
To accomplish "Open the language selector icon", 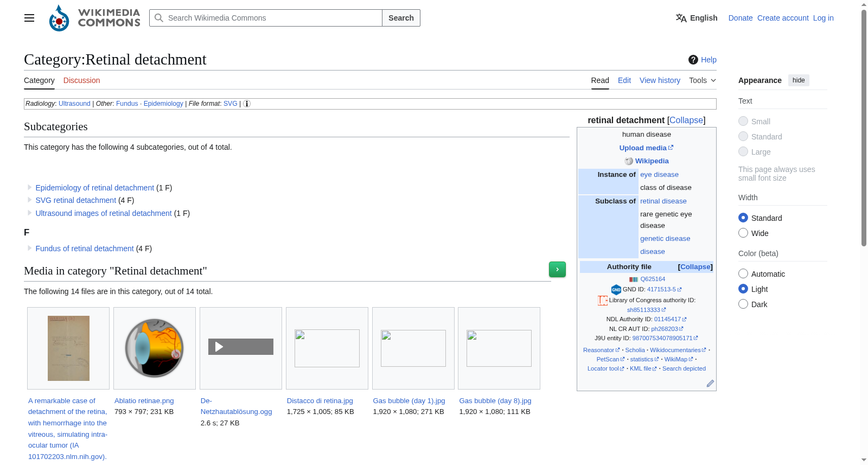I will click(681, 18).
